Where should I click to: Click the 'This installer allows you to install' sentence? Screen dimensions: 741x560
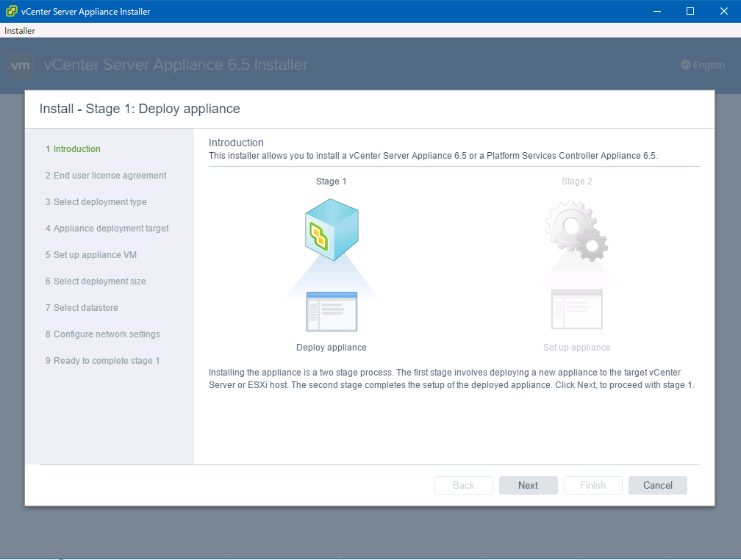click(433, 156)
